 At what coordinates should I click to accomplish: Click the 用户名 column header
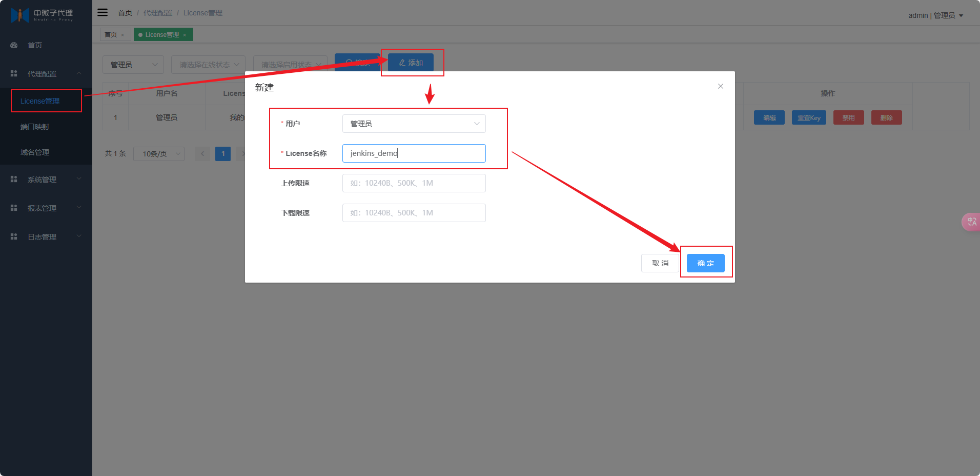(x=167, y=93)
